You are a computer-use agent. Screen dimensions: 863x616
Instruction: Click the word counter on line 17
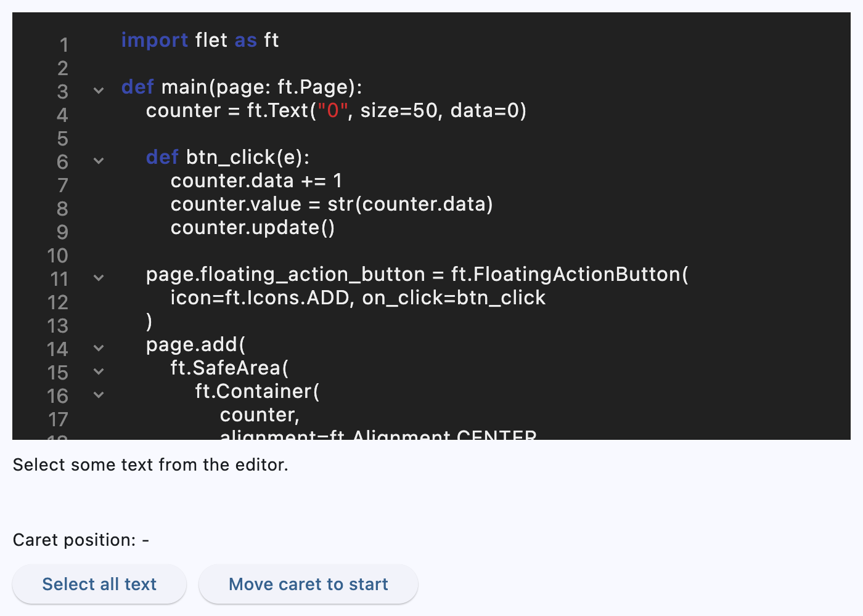point(258,415)
